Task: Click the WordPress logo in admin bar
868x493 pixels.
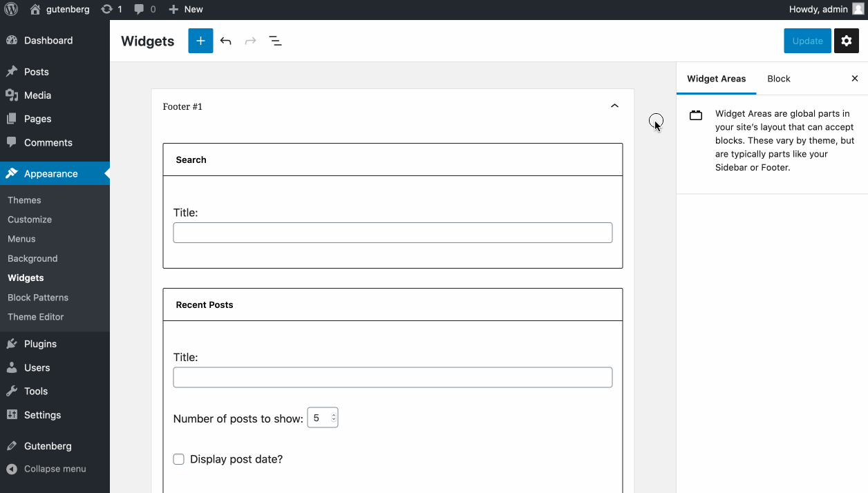Action: pos(11,10)
